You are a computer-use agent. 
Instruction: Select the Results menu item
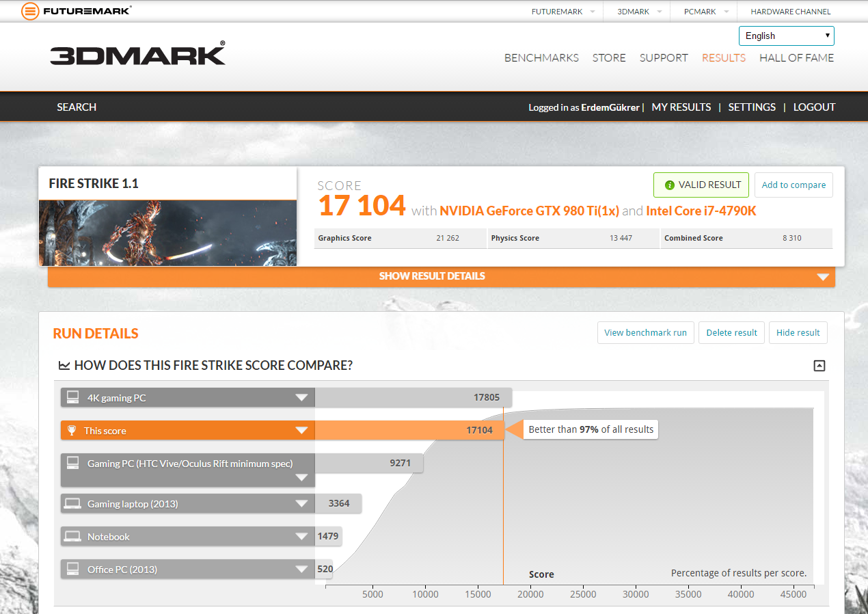coord(724,58)
